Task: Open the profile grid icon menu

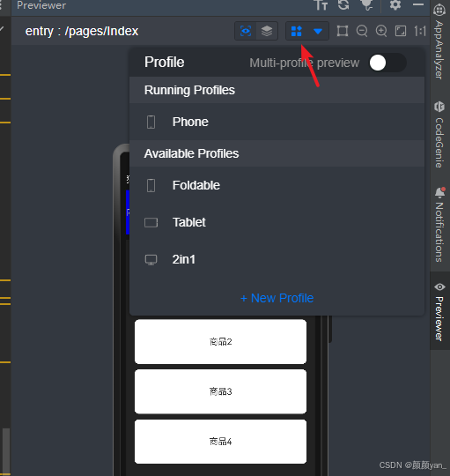Action: [296, 31]
